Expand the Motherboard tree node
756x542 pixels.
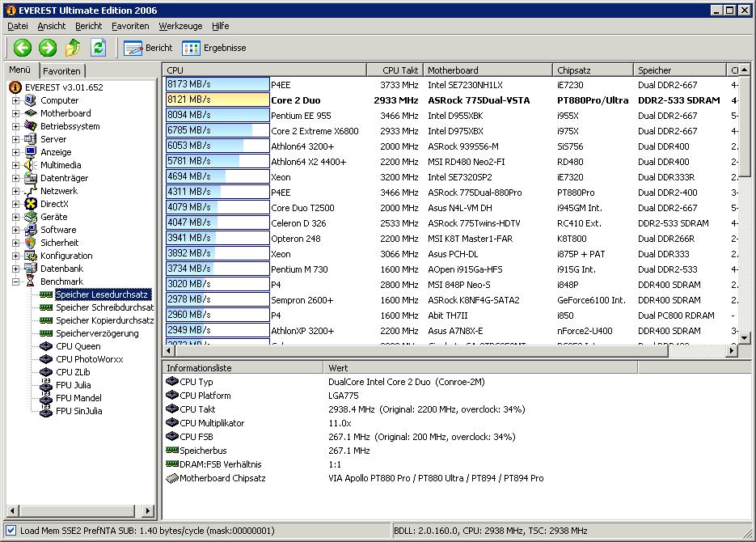click(x=15, y=113)
